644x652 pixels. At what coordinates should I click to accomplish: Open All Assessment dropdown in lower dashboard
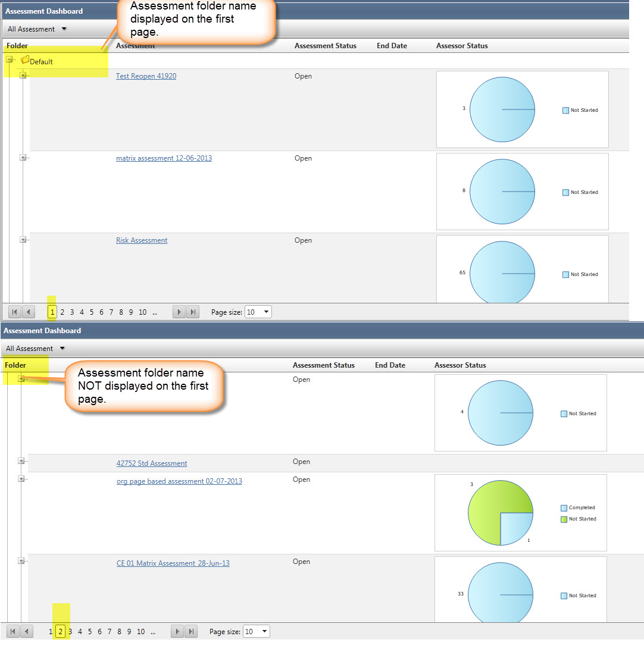coord(35,349)
